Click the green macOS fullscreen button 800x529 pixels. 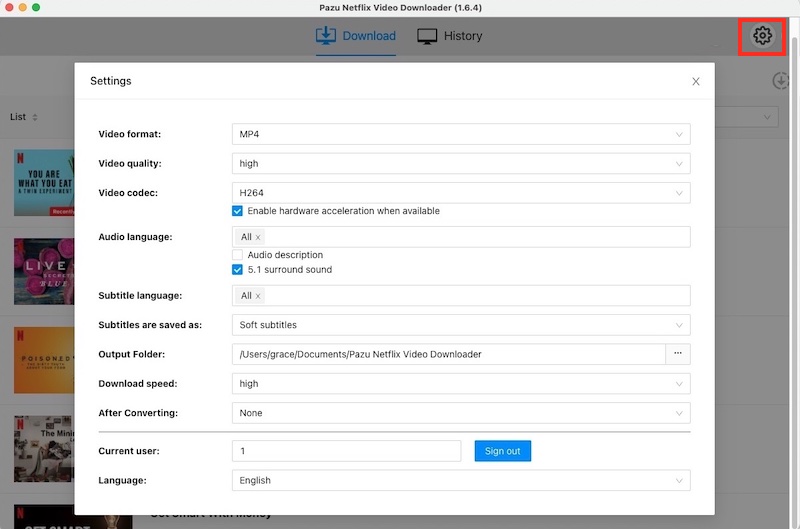click(x=36, y=7)
